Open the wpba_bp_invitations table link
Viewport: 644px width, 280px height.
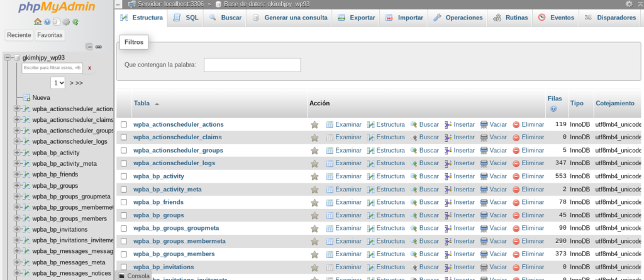(164, 267)
